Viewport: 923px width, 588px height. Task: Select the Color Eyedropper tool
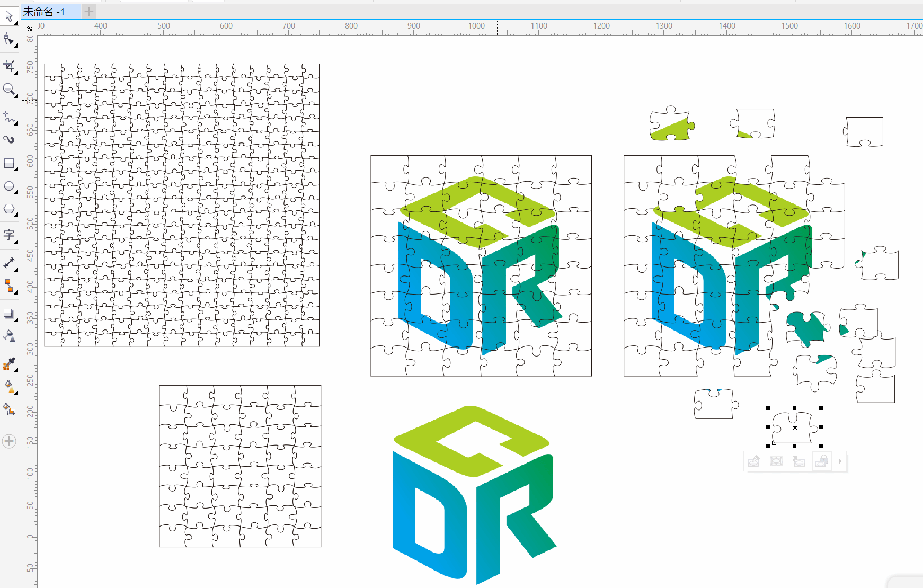tap(9, 363)
